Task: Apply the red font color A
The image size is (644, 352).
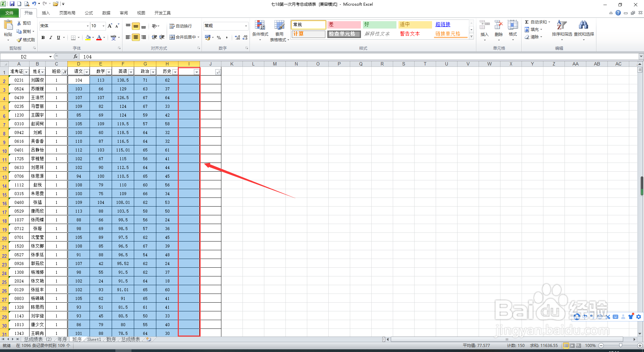Action: 99,38
